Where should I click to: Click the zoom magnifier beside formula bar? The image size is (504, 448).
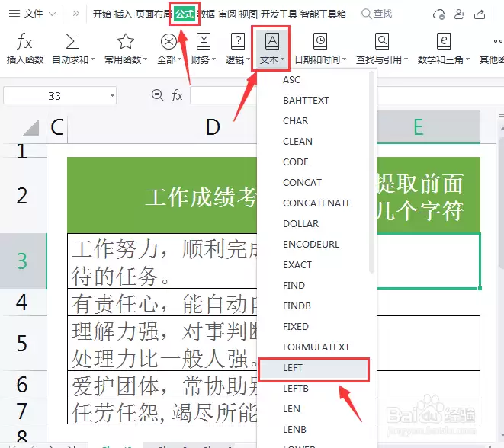point(158,95)
